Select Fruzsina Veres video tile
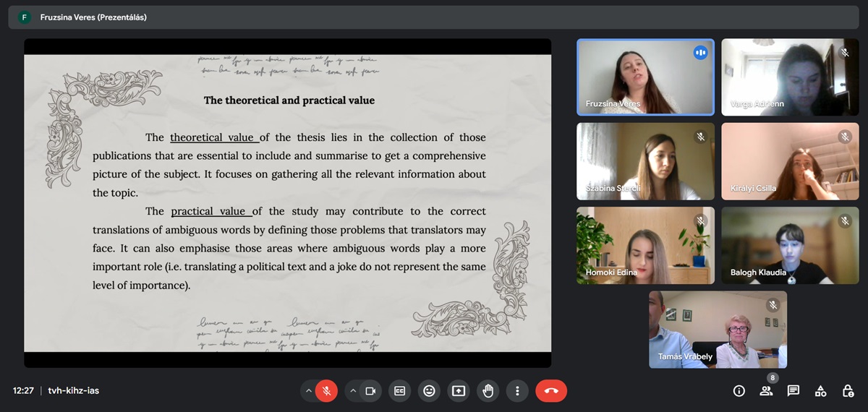868x412 pixels. 645,77
